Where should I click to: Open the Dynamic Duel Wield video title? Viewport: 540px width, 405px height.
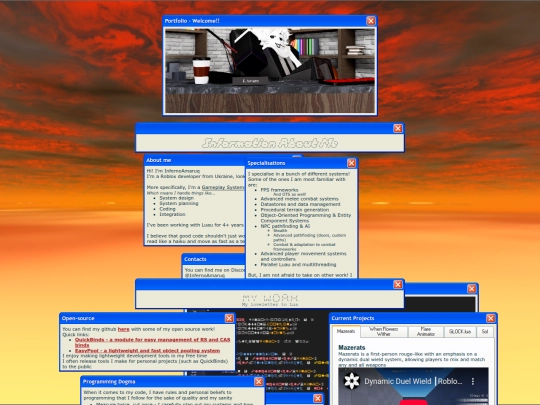tap(413, 381)
